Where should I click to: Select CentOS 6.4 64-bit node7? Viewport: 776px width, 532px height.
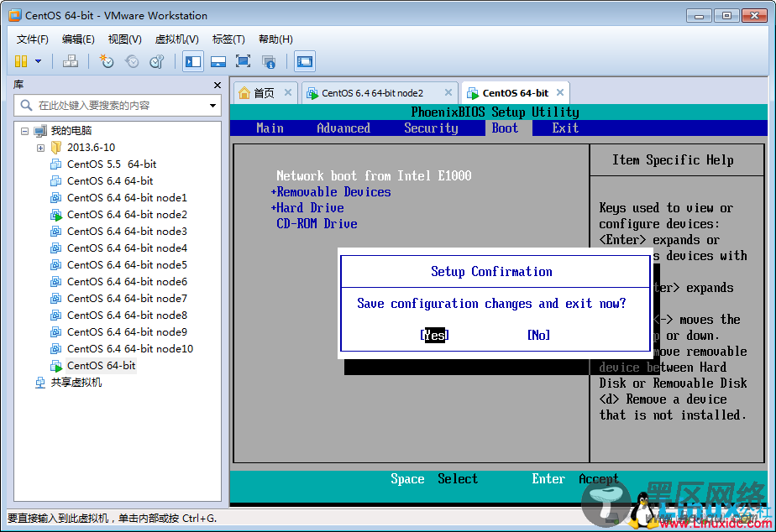[x=127, y=299]
